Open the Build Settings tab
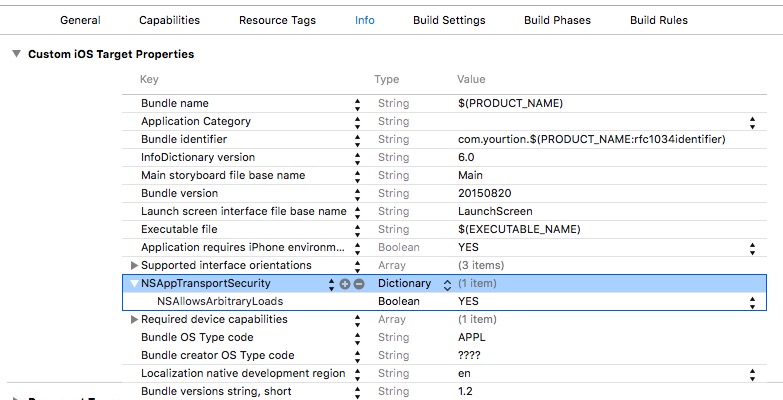The image size is (783, 400). point(449,20)
